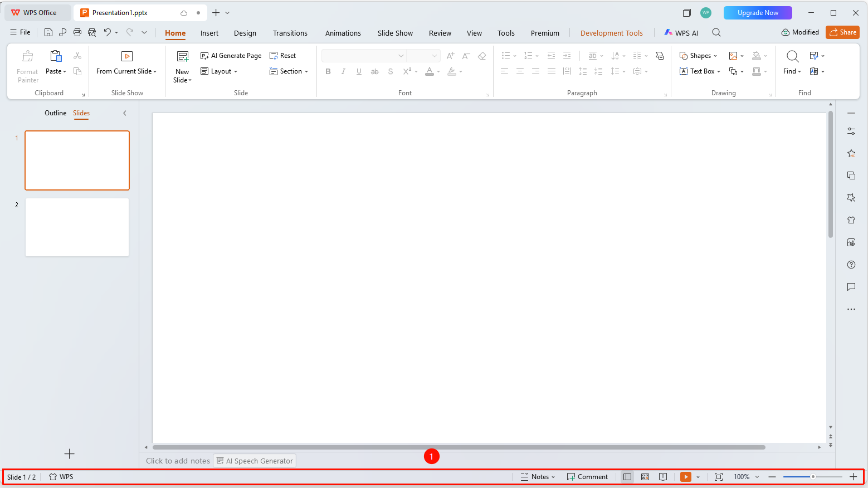Select slide 2 thumbnail
Viewport: 868px width, 488px height.
click(x=77, y=227)
